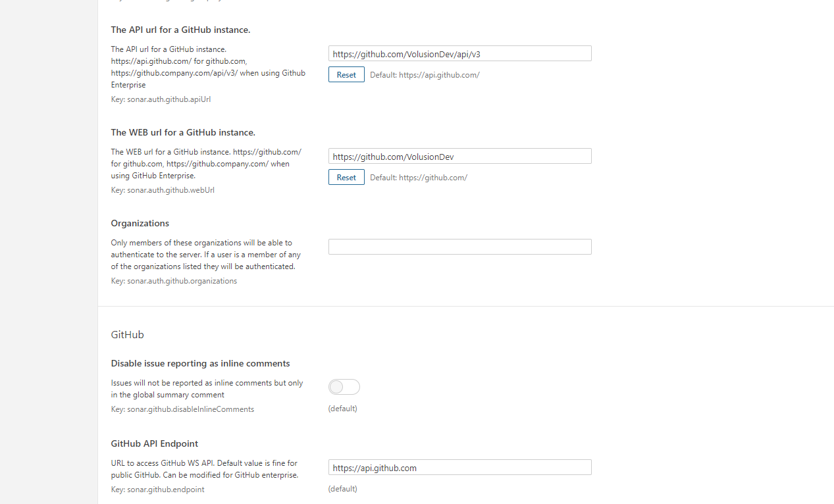
Task: Click the "Default: https://github.com/" hint text
Action: [419, 178]
